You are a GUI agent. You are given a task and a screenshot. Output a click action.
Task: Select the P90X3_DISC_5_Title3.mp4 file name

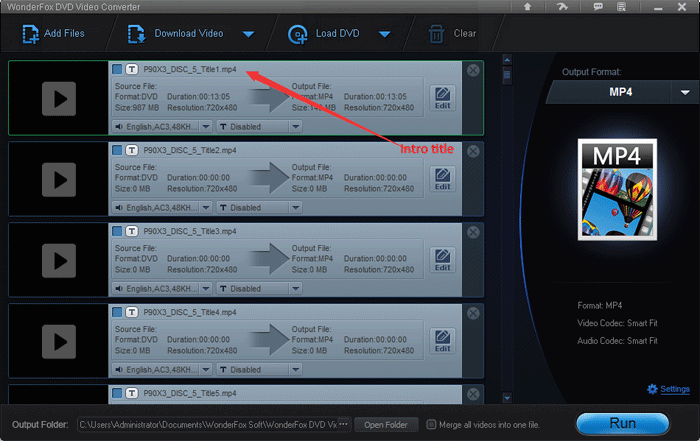coord(190,231)
